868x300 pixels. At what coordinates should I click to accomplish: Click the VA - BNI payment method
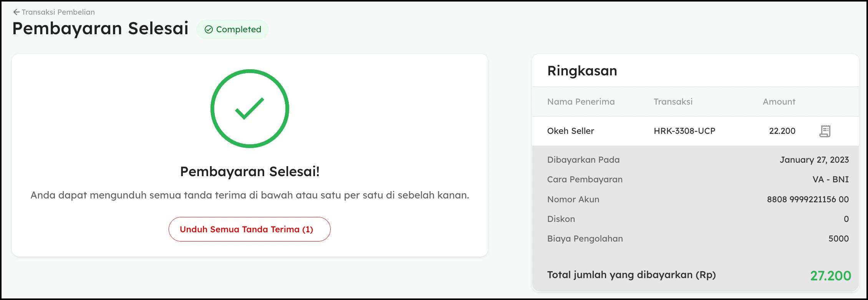coord(830,179)
